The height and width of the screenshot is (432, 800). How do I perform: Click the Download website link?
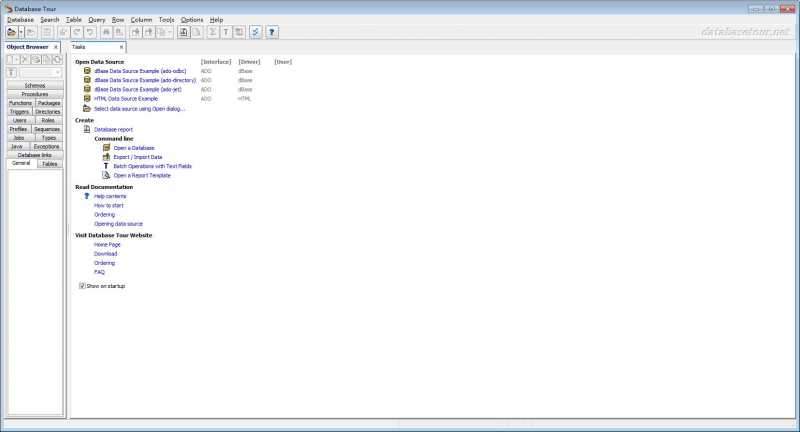pyautogui.click(x=106, y=254)
